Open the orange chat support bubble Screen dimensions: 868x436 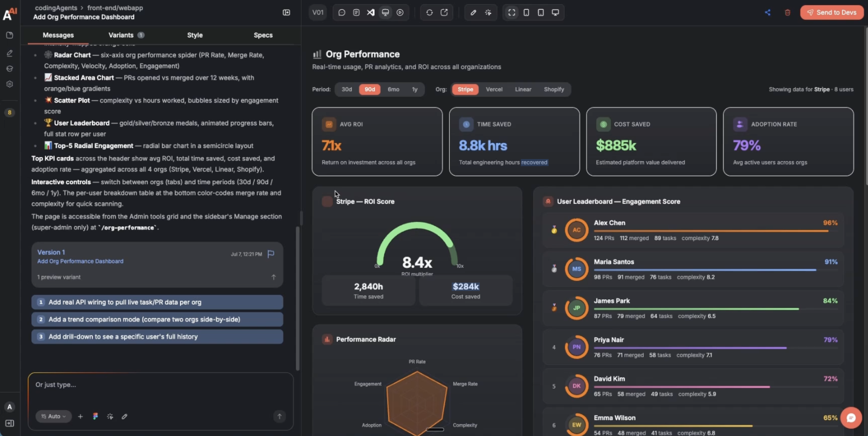tap(851, 418)
